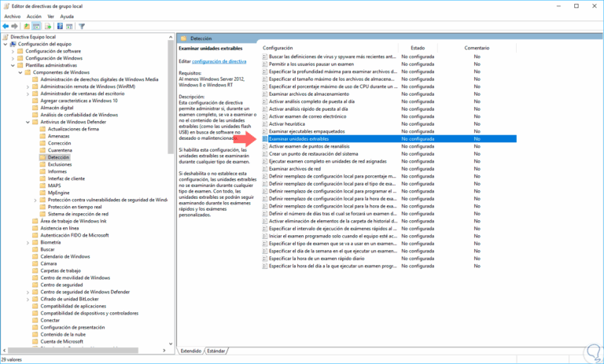604x364 pixels.
Task: Collapse the Configuración del equipo node
Action: click(6, 44)
